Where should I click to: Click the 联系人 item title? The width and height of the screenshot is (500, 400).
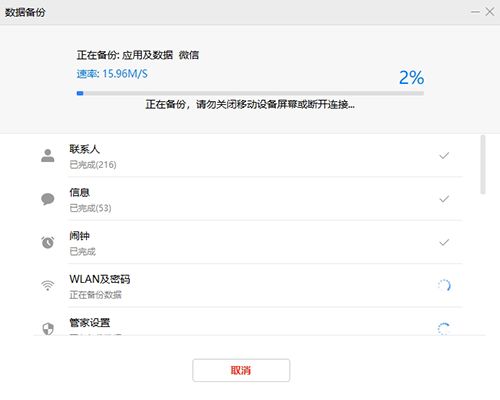click(x=84, y=149)
